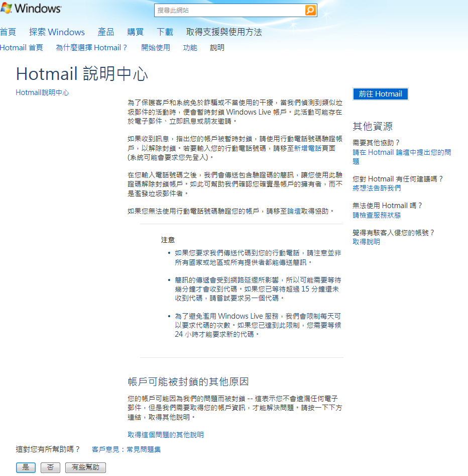The image size is (468, 476).
Task: Open 為什麼選擇 Hotmail? tab
Action: click(91, 48)
